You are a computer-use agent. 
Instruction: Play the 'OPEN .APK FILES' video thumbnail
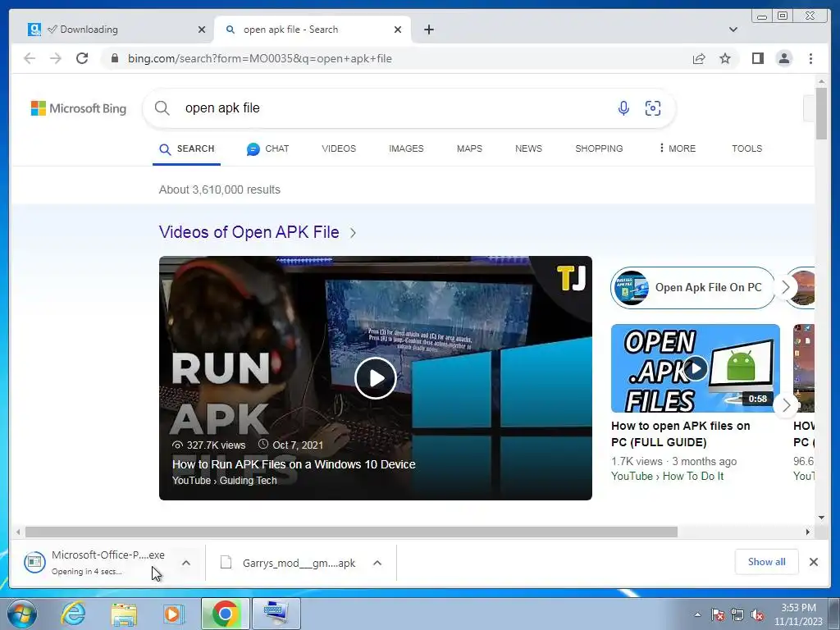(696, 368)
